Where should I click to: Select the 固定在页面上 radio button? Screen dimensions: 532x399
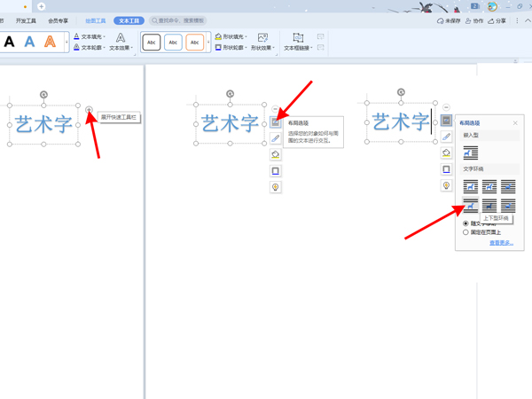click(466, 232)
